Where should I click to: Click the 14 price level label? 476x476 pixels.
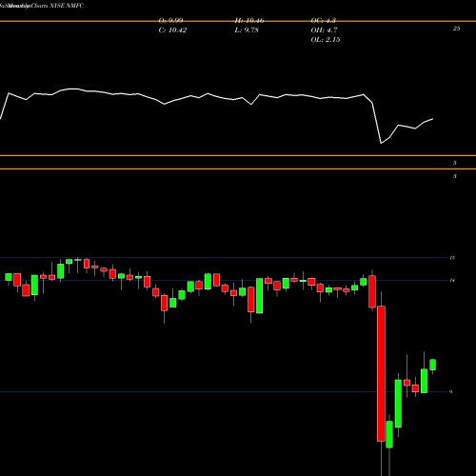452,280
